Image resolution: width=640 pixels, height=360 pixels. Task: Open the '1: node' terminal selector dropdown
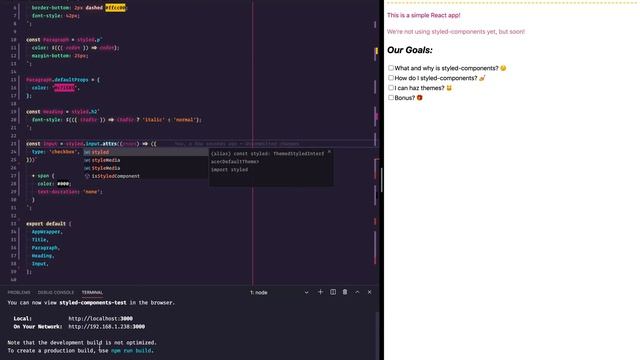[x=279, y=292]
